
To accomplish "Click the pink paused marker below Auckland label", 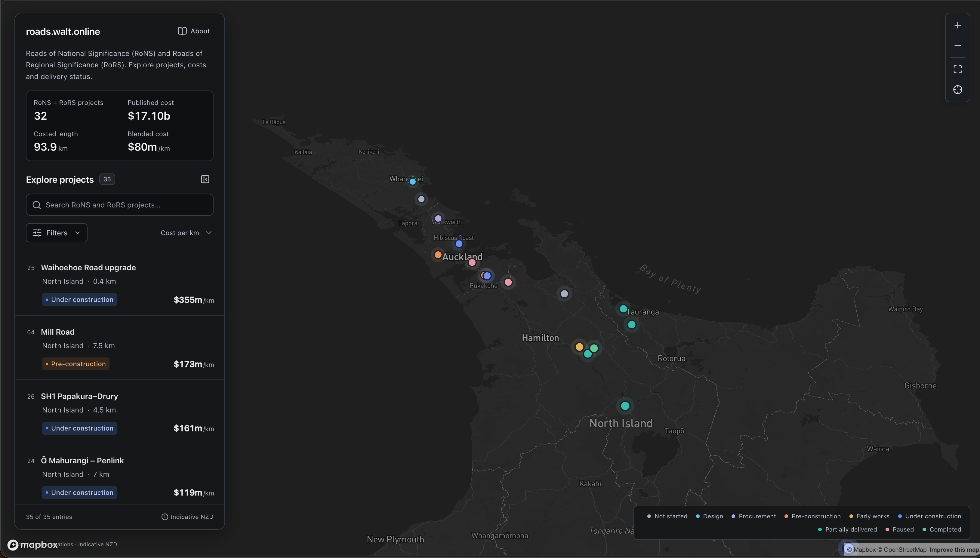I will point(472,262).
